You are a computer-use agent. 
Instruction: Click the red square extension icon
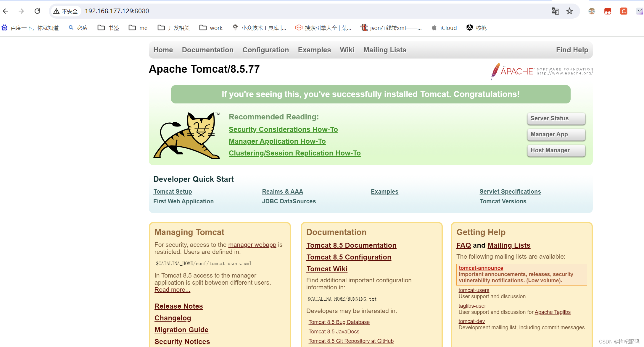(x=608, y=11)
